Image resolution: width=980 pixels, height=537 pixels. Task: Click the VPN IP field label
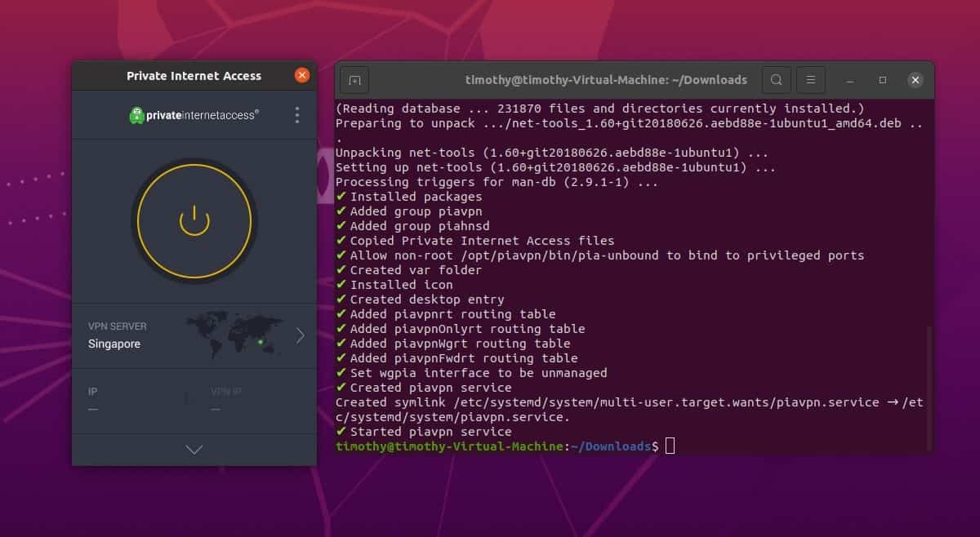pos(226,392)
